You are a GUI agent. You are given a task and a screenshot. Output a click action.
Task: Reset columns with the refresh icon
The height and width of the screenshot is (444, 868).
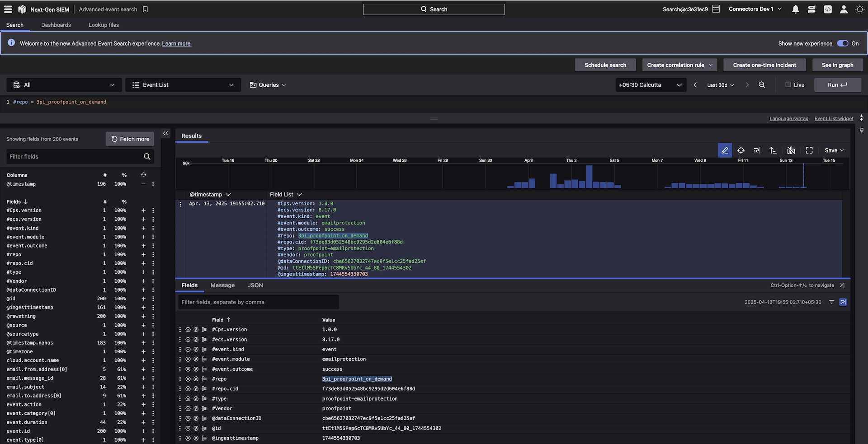coord(143,175)
